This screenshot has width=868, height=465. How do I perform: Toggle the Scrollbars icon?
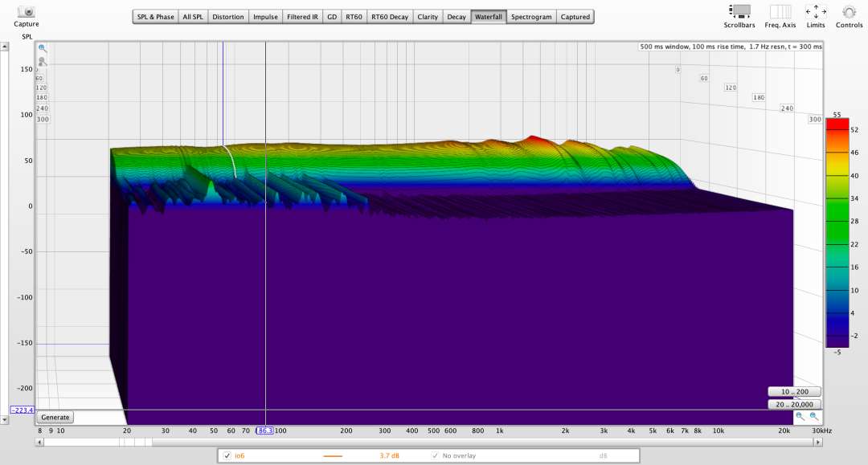[x=739, y=11]
